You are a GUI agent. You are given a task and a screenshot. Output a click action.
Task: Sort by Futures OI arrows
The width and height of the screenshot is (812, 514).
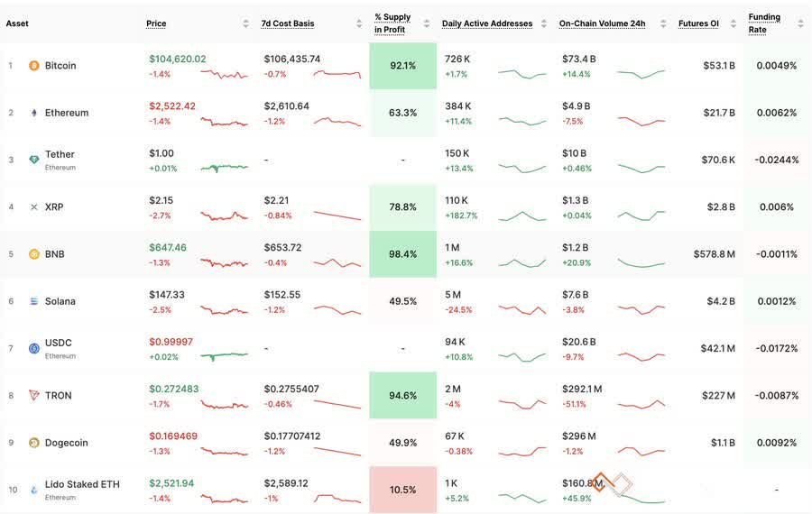(x=734, y=23)
